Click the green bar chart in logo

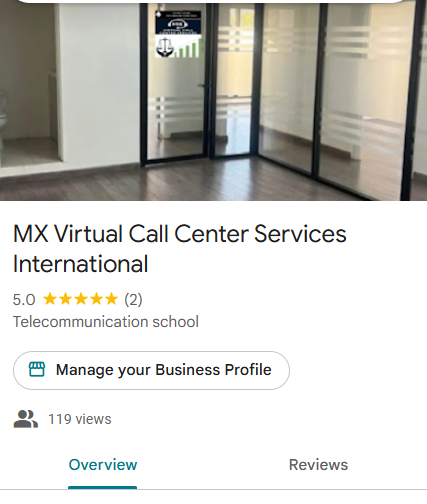pyautogui.click(x=189, y=48)
